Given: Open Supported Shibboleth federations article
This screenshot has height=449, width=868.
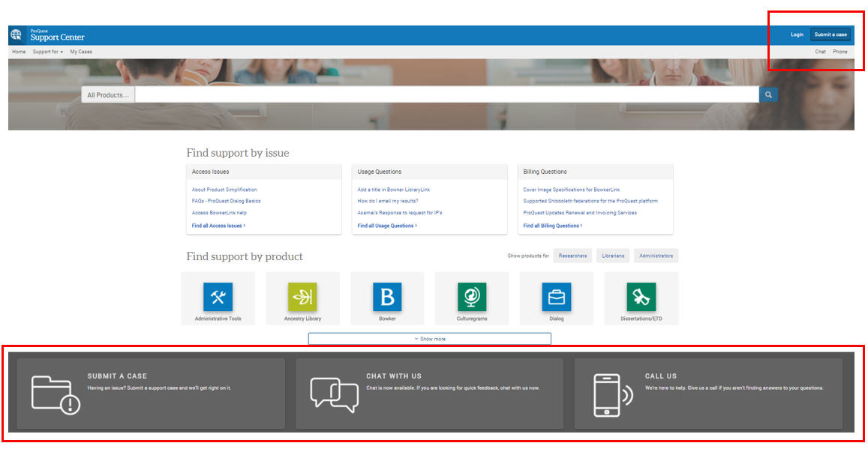Looking at the screenshot, I should 590,202.
